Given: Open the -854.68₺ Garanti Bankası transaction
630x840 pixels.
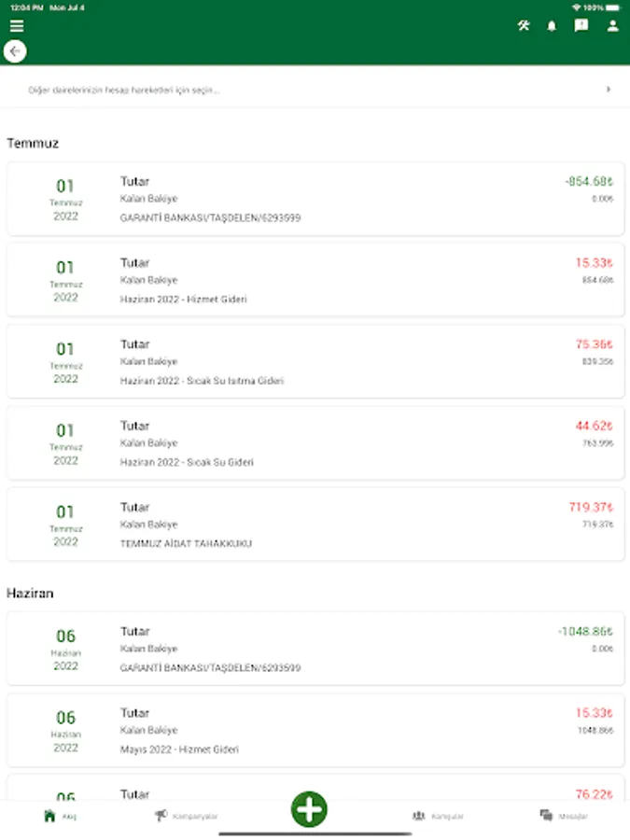Looking at the screenshot, I should pyautogui.click(x=315, y=199).
